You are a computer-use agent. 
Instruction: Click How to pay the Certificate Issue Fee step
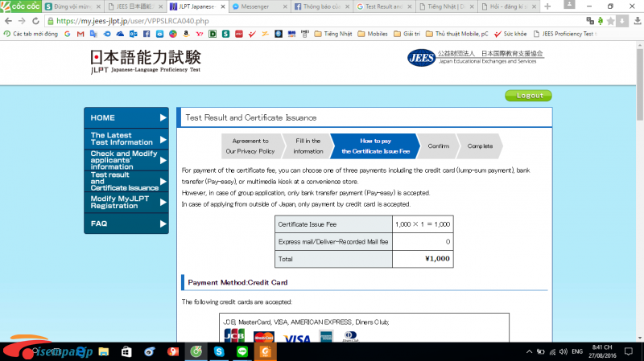[x=375, y=146]
